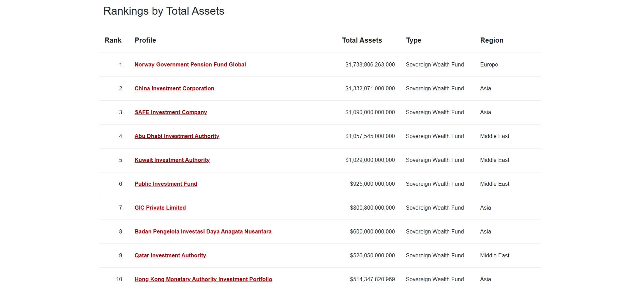Screen dimensions: 644x288
Task: Open Qatar Investment Authority profile
Action: 170,255
